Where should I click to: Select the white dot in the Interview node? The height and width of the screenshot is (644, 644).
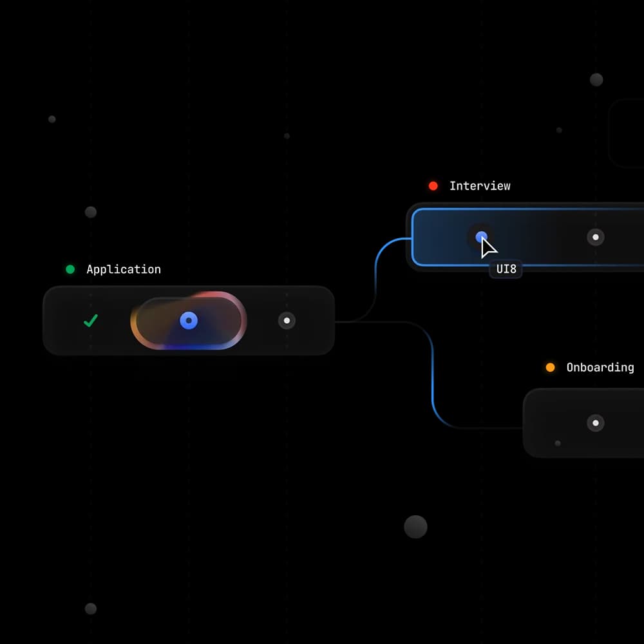click(596, 237)
